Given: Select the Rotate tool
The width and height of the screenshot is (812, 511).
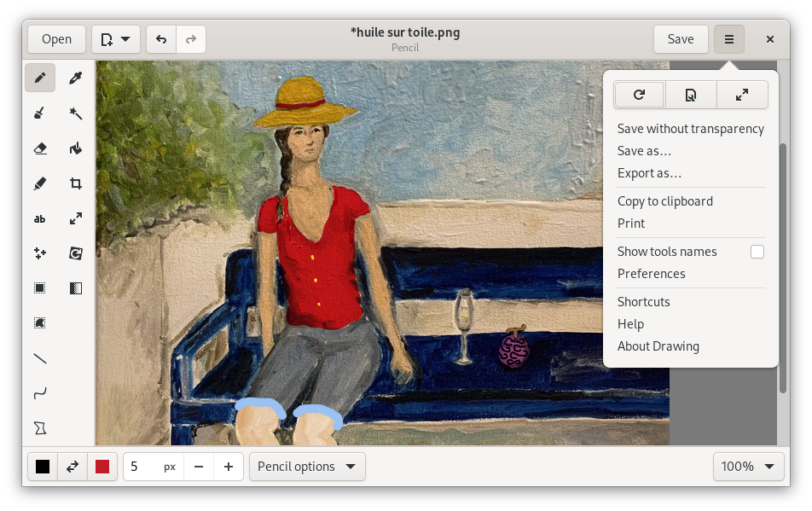Looking at the screenshot, I should [x=76, y=253].
